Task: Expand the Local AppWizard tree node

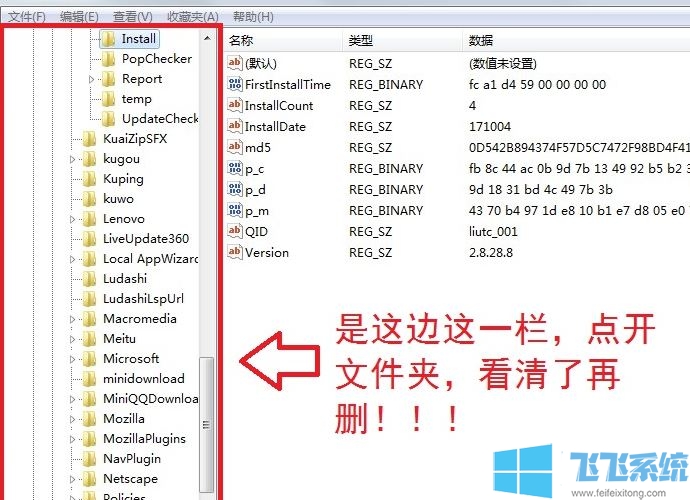Action: [x=73, y=259]
